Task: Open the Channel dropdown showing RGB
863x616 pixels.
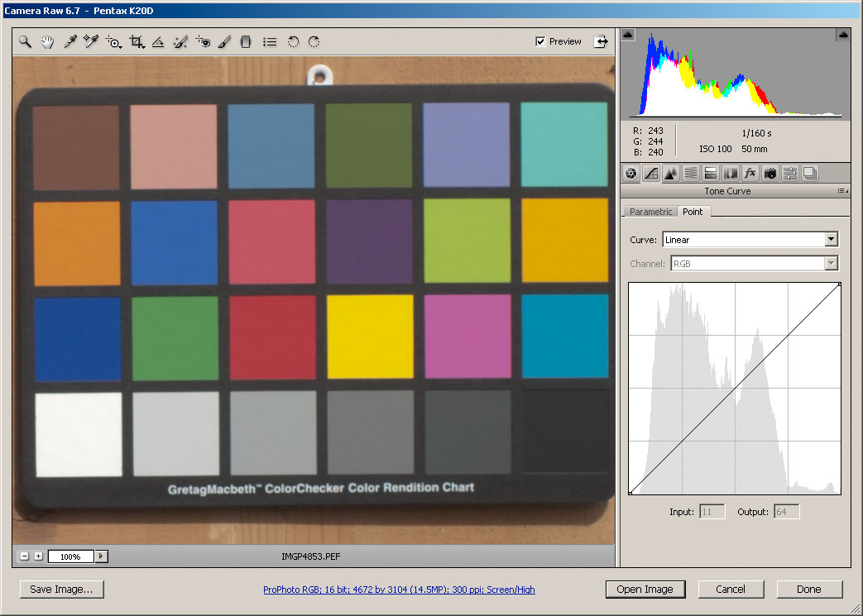Action: [754, 264]
